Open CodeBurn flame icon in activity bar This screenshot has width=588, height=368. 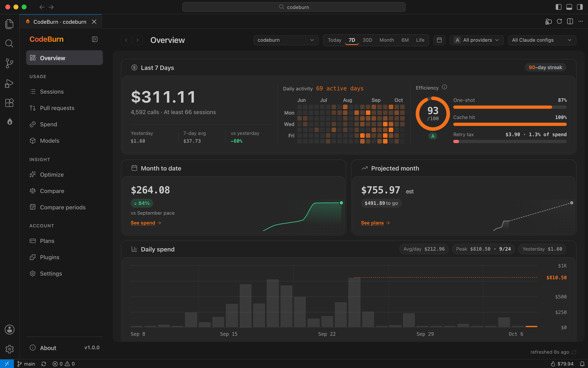10,122
